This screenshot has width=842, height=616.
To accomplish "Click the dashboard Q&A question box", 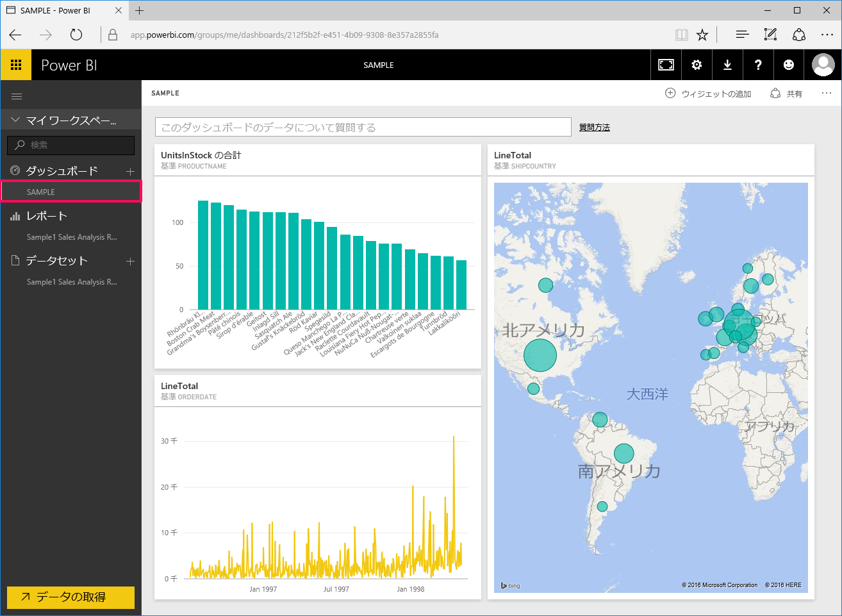I will coord(363,128).
